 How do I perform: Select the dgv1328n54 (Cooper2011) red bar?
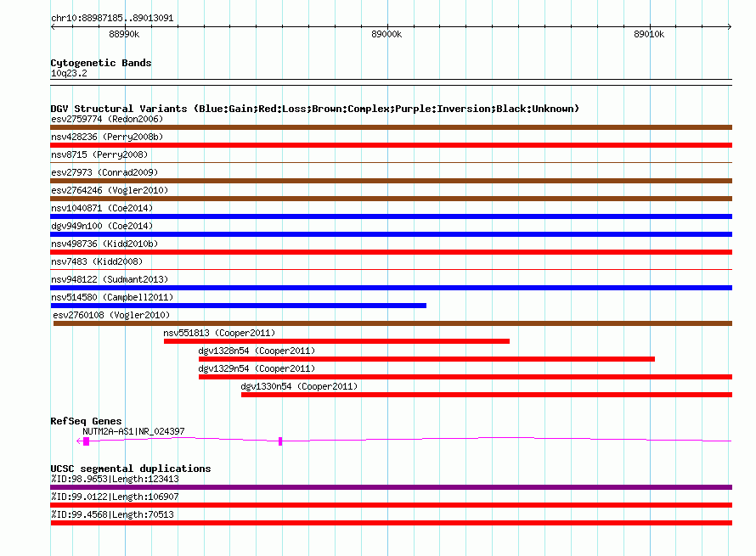click(x=426, y=359)
